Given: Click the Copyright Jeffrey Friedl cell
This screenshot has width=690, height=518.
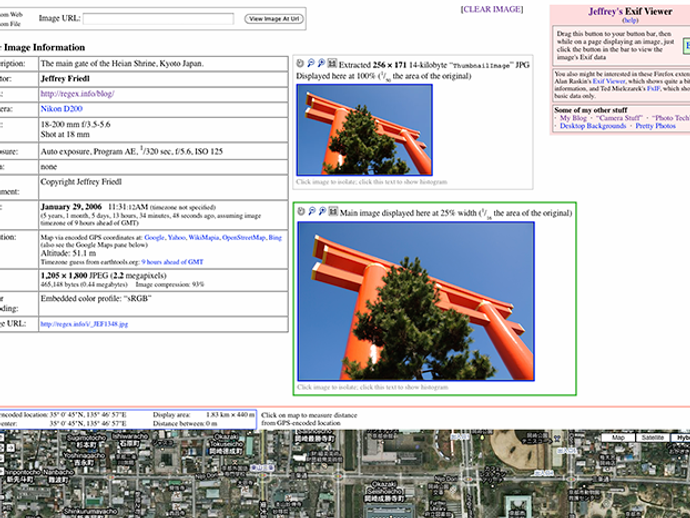Looking at the screenshot, I should [163, 187].
